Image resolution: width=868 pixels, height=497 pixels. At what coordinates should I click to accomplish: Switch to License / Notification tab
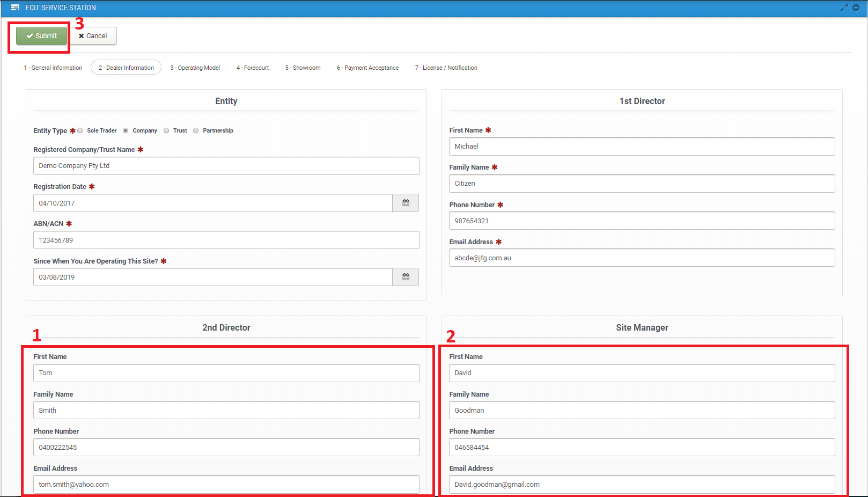click(446, 68)
